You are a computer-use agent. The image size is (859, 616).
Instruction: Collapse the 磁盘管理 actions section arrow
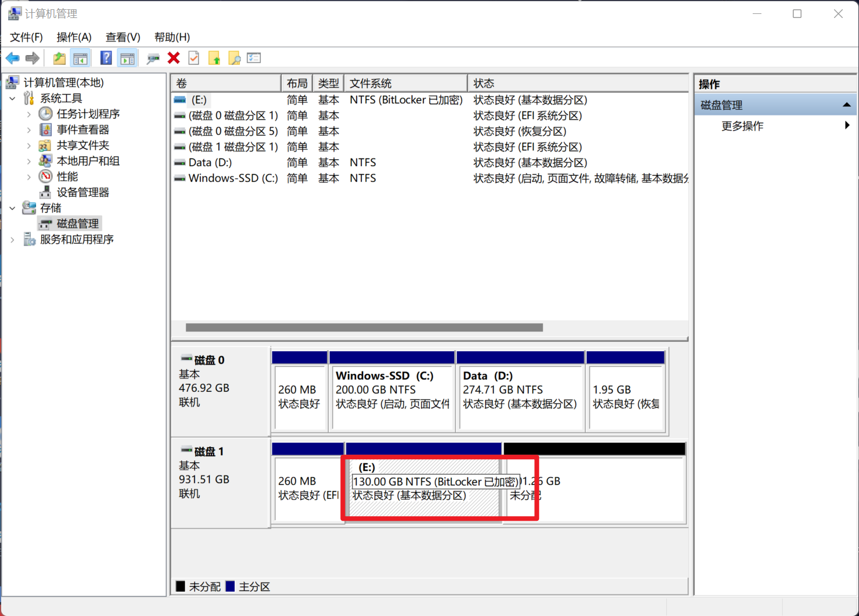point(846,105)
